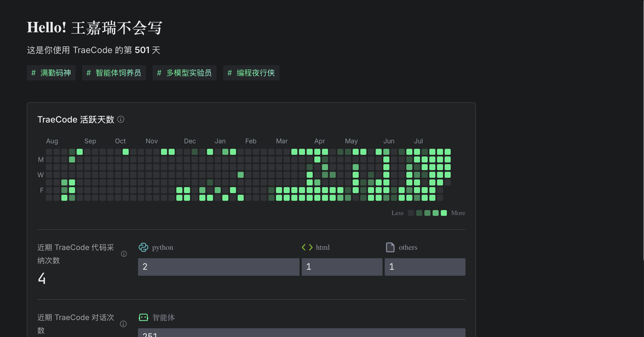
Task: Click the 'python' language label
Action: click(x=163, y=248)
